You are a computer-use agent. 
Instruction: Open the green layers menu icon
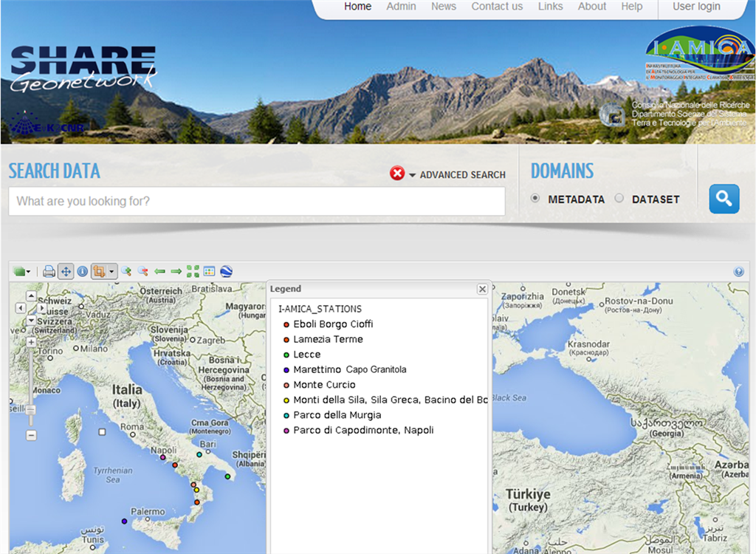click(x=21, y=272)
